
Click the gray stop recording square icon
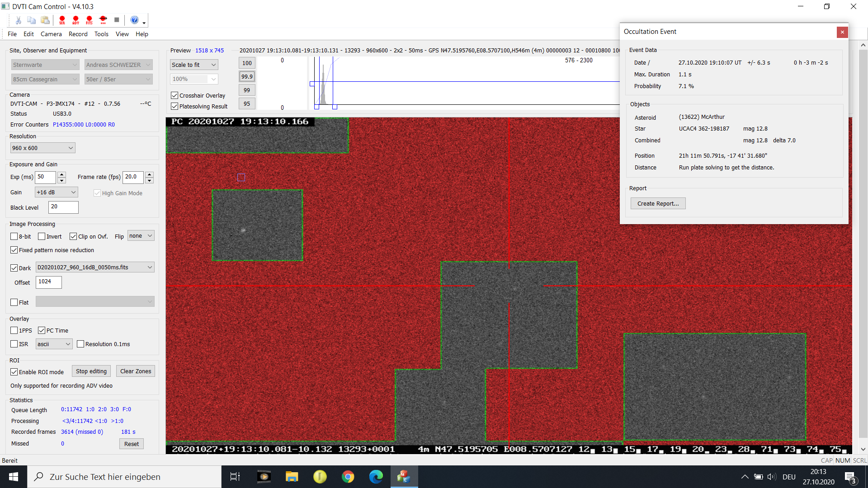(117, 20)
